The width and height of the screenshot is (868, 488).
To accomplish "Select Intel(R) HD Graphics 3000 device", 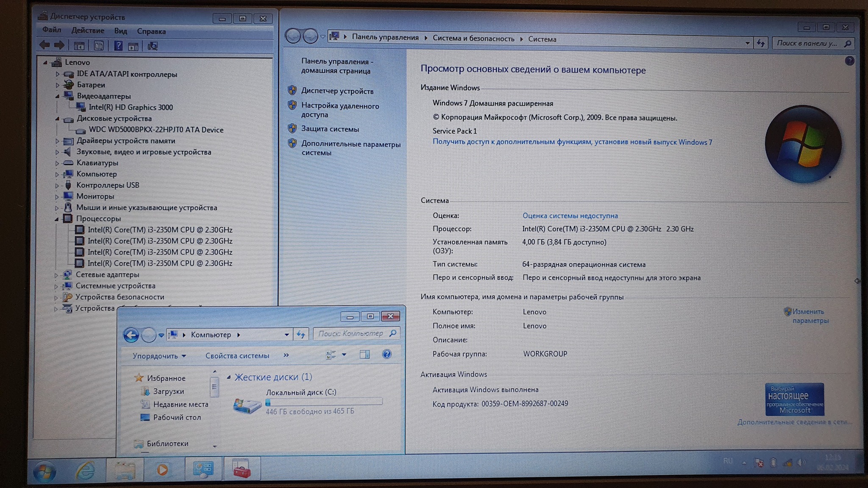I will click(x=131, y=108).
